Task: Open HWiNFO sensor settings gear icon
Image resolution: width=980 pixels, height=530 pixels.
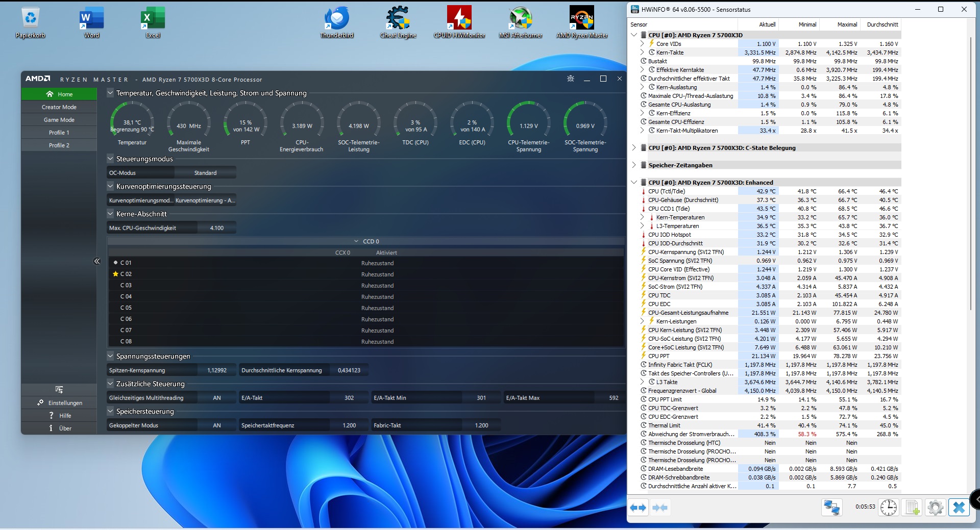Action: point(935,508)
